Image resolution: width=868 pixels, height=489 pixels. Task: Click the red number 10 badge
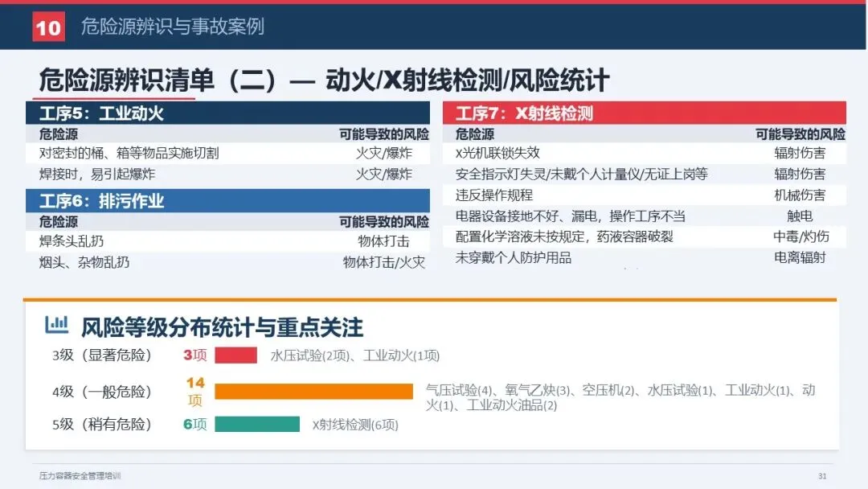pyautogui.click(x=49, y=27)
